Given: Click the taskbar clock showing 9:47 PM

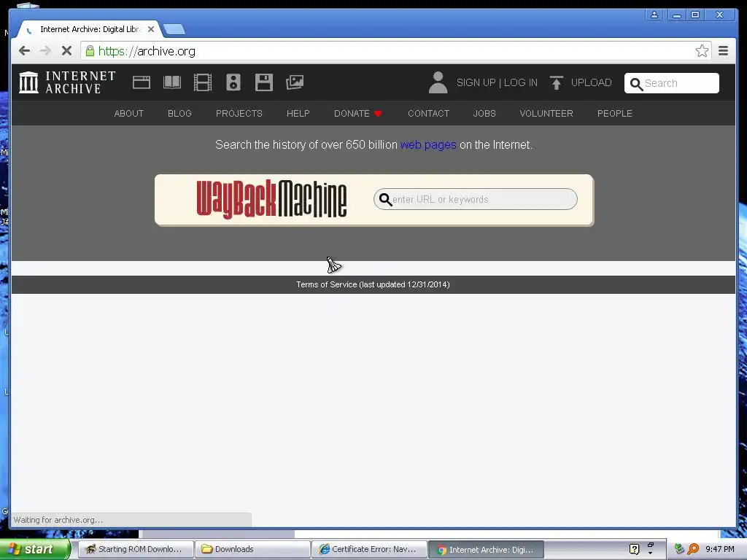Looking at the screenshot, I should point(720,549).
